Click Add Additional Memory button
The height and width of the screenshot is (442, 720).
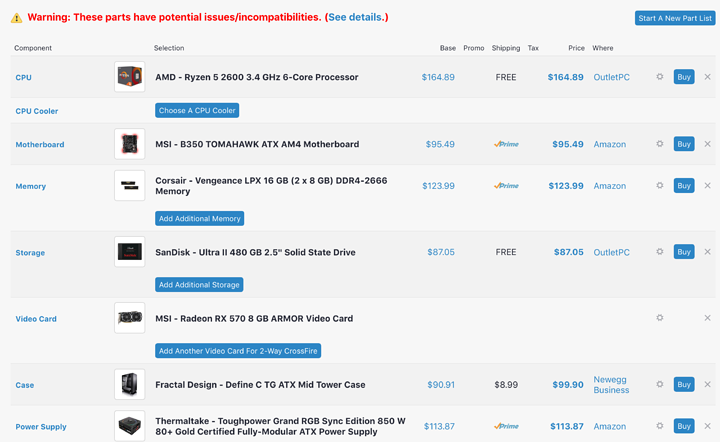(x=199, y=218)
